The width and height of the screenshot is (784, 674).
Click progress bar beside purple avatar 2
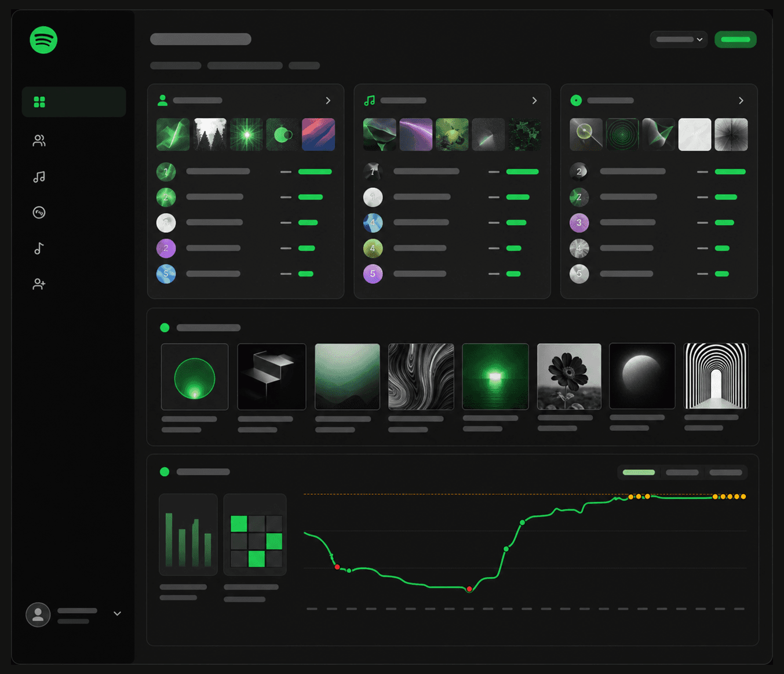pos(307,248)
